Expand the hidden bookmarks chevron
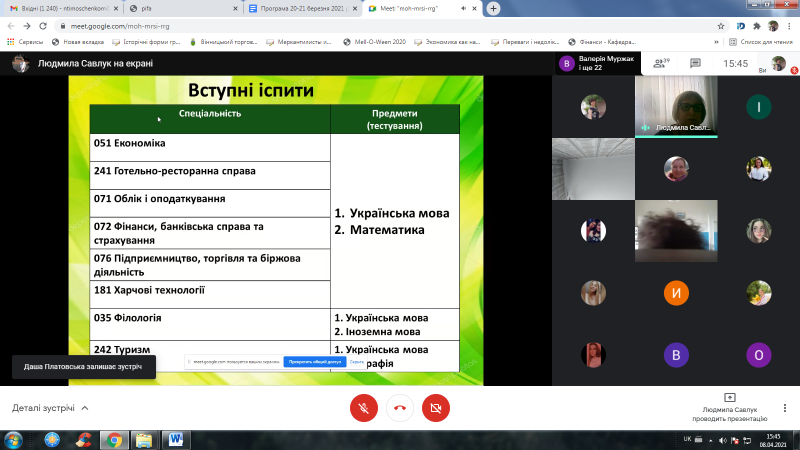800x450 pixels. pos(716,42)
